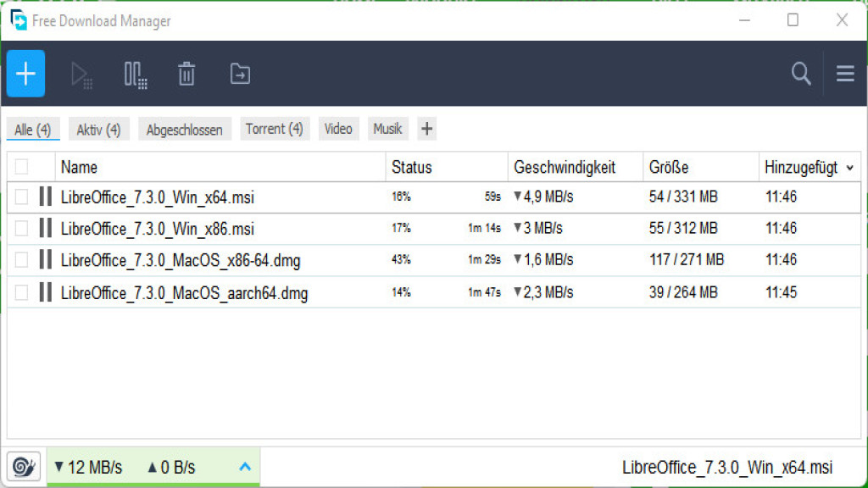This screenshot has width=868, height=488.
Task: Check the checkbox for LibreOffice_7.3.0_Win_x64.msi
Action: 23,197
